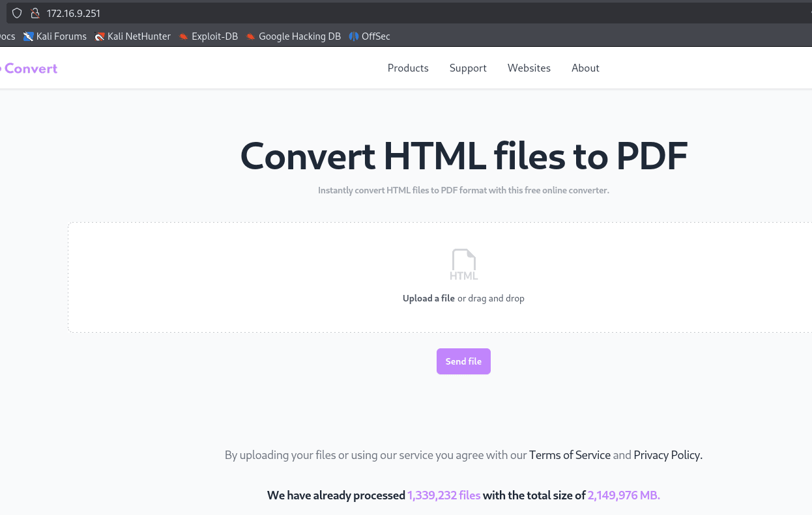This screenshot has width=812, height=515.
Task: Open the Products menu item
Action: point(408,68)
